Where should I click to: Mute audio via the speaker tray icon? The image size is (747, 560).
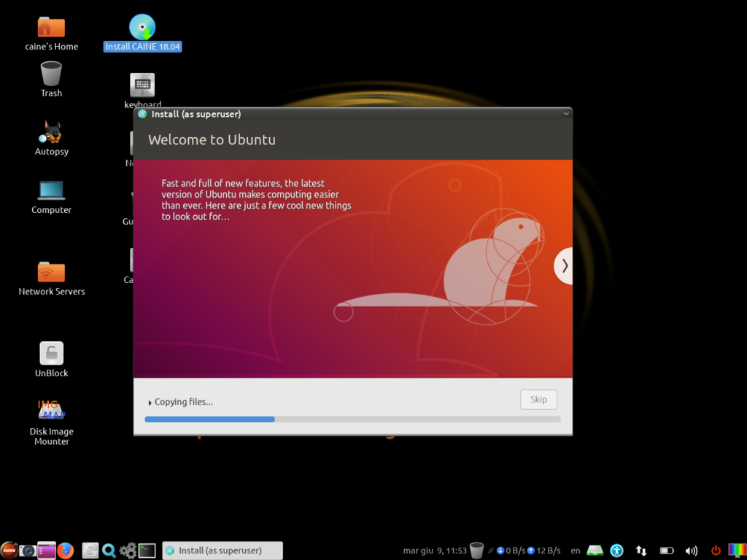tap(692, 551)
